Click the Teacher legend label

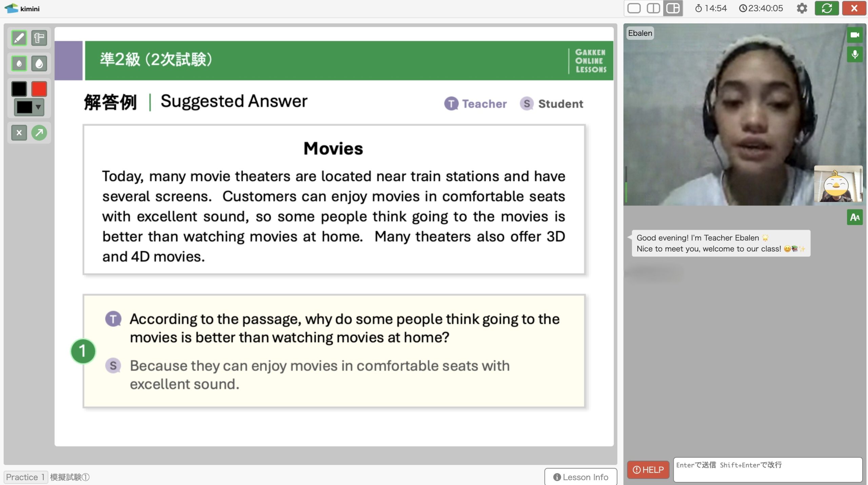click(475, 104)
